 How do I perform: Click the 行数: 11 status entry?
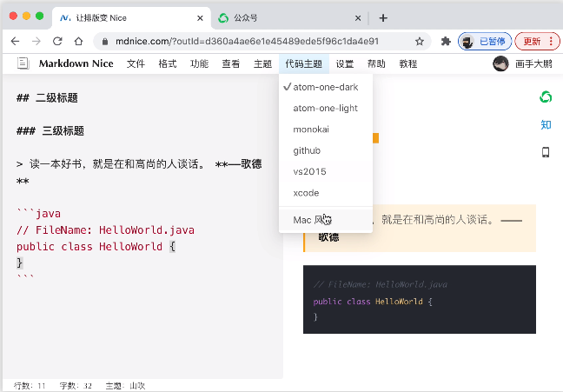point(30,386)
